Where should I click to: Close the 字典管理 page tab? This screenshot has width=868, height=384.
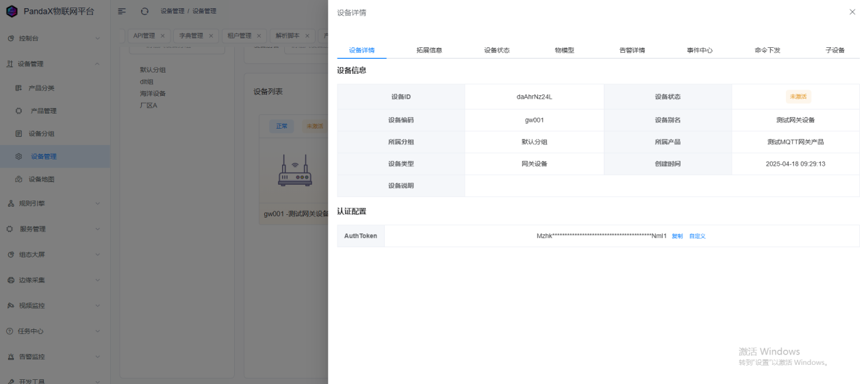tap(210, 36)
